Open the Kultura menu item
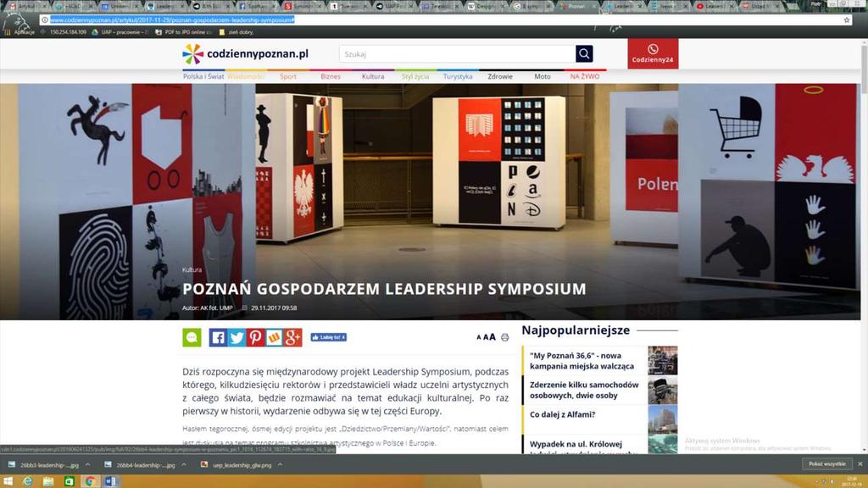The image size is (868, 488). tap(373, 76)
